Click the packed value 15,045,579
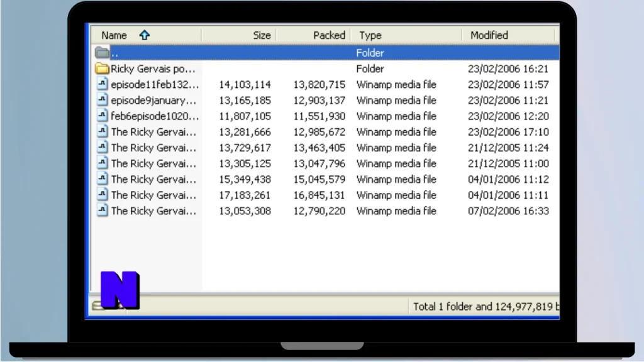The height and width of the screenshot is (362, 644). 319,179
